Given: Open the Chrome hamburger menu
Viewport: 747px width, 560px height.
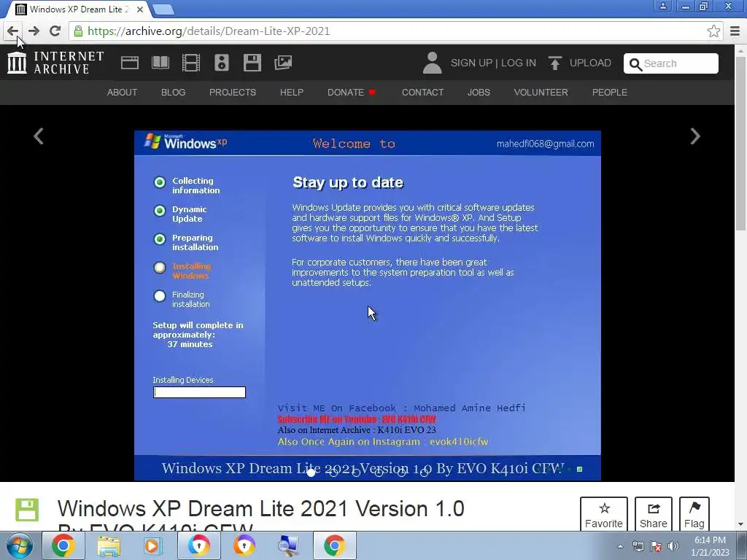Looking at the screenshot, I should [x=735, y=31].
